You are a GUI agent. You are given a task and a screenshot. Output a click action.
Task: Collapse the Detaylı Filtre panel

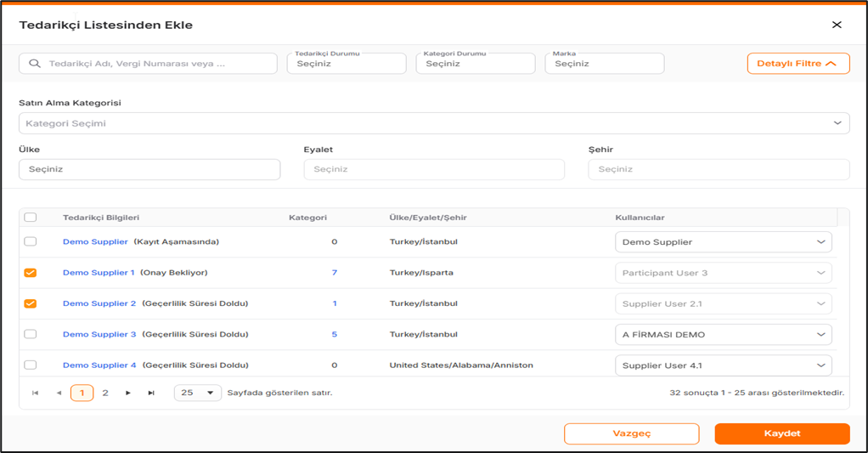pos(798,64)
